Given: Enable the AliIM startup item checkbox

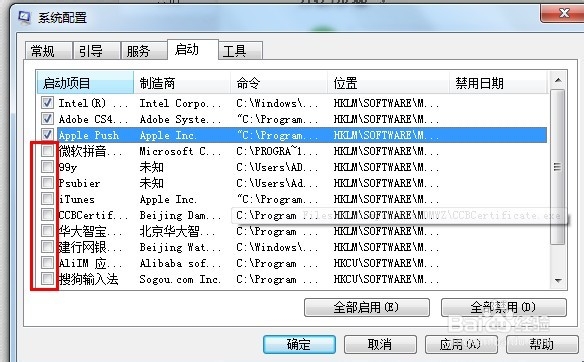Looking at the screenshot, I should click(x=47, y=263).
